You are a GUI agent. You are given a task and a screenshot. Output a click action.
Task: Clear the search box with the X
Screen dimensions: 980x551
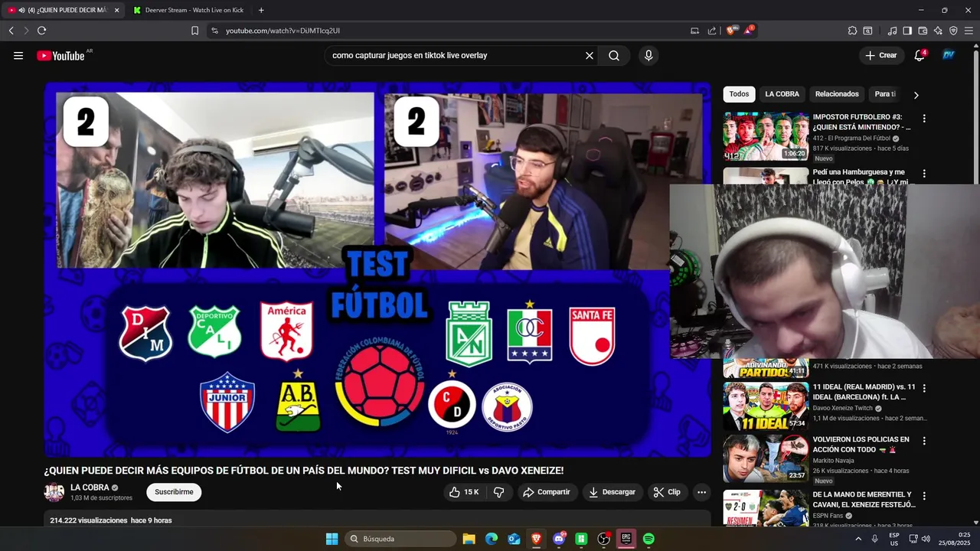(590, 55)
